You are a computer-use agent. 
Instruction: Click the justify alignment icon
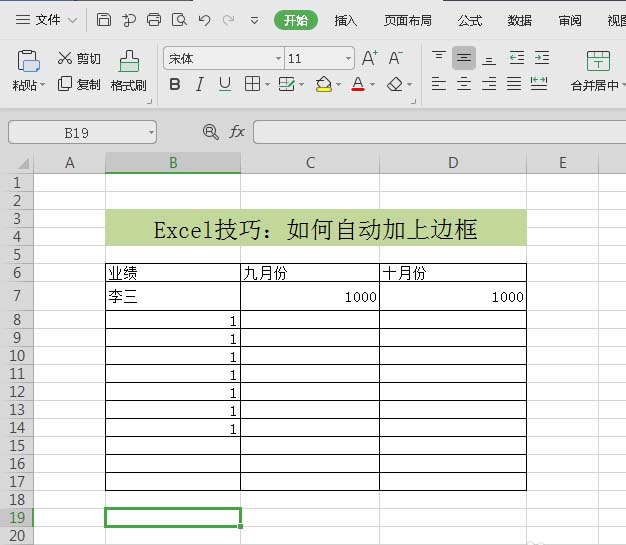[514, 84]
